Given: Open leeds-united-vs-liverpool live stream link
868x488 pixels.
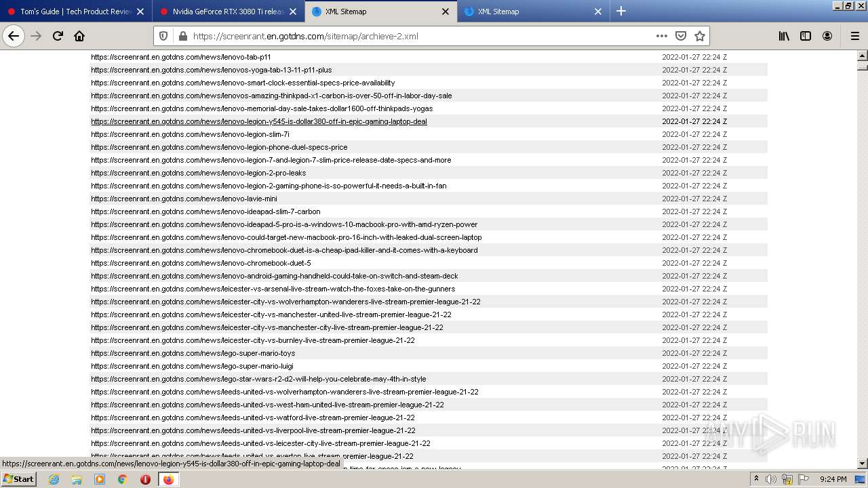Looking at the screenshot, I should point(254,430).
